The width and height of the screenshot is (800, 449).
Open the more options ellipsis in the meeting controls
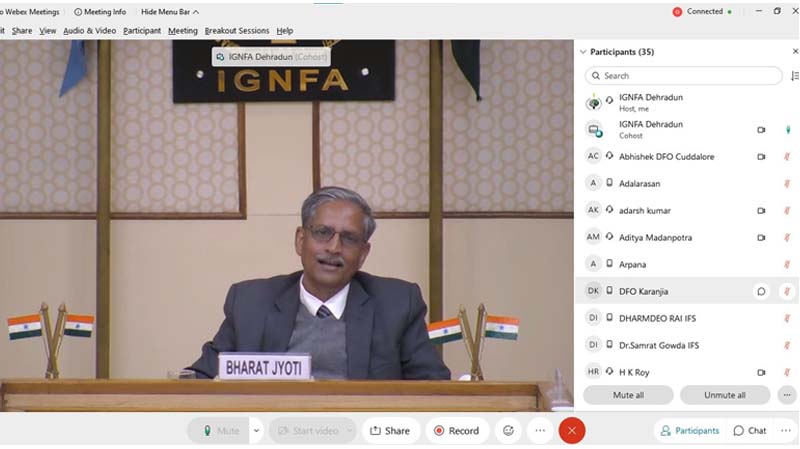(x=540, y=431)
